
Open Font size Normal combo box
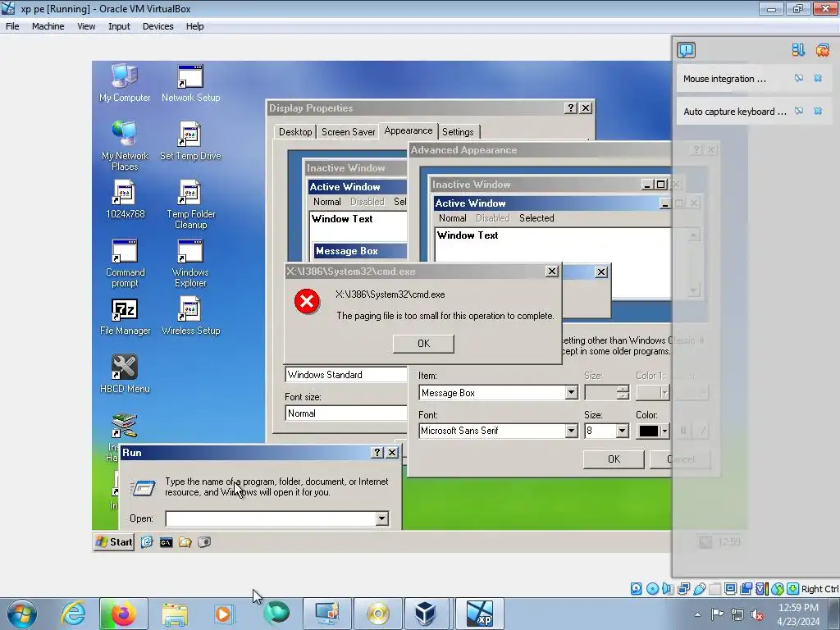coord(346,413)
